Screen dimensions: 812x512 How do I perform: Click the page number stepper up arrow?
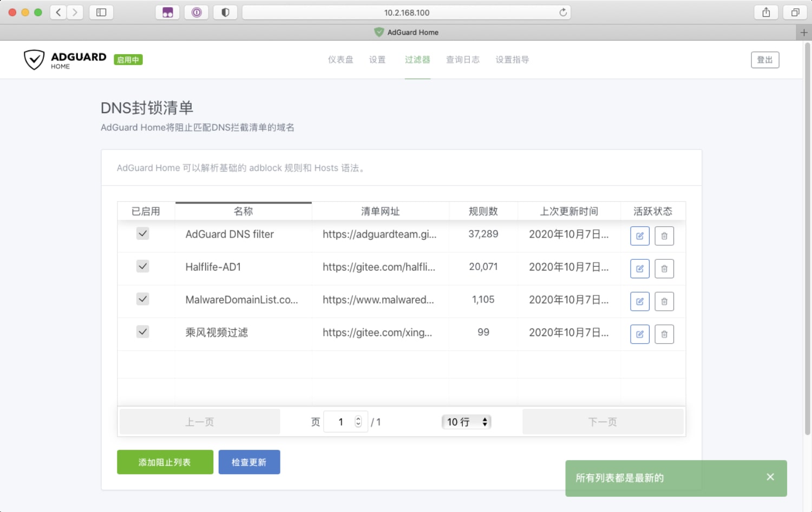358,418
